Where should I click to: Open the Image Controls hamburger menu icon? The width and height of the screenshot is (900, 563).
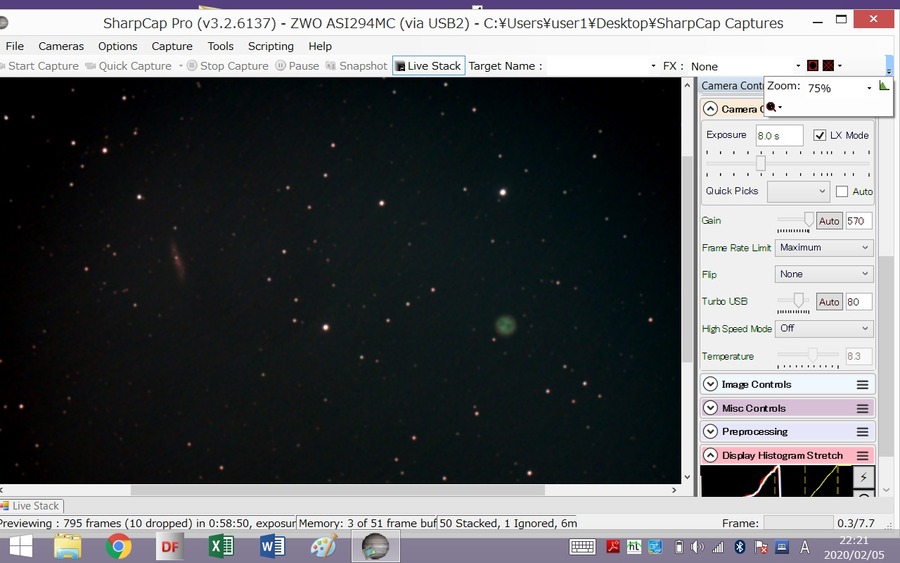pos(862,385)
